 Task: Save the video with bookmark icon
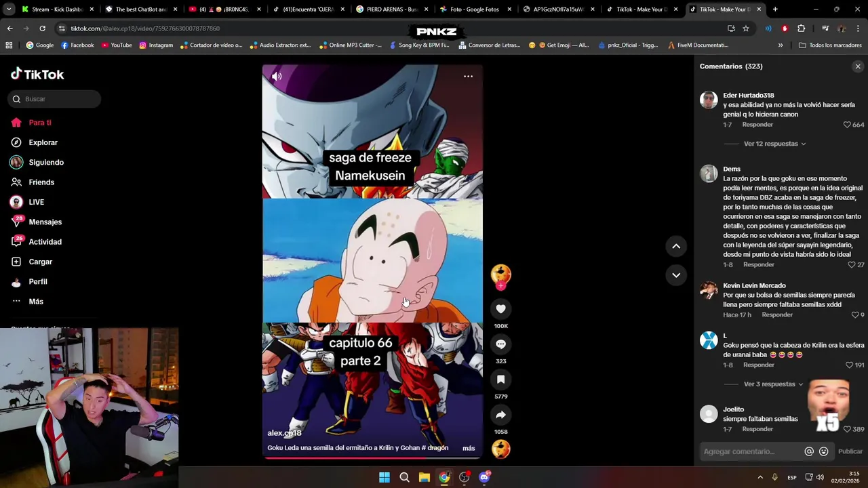[500, 380]
